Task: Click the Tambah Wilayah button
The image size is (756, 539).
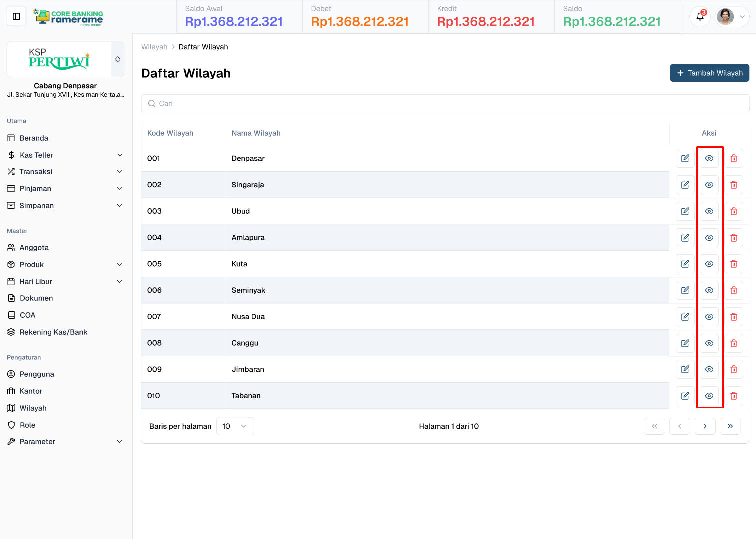Action: pos(709,73)
